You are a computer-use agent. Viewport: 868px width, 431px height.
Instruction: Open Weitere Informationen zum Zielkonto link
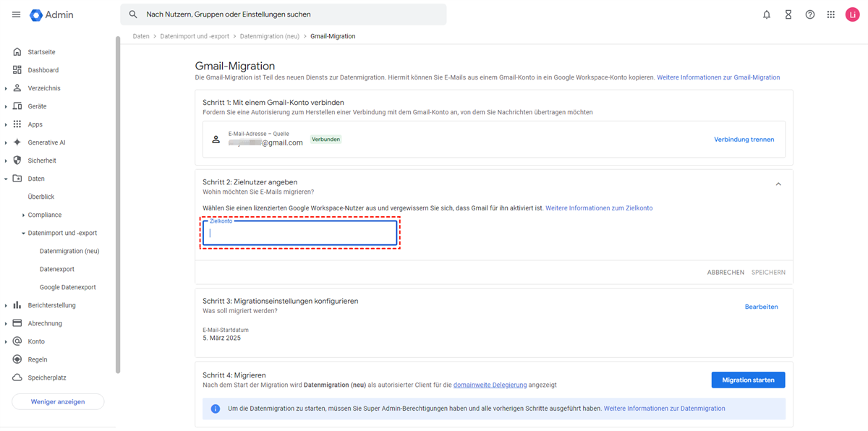pos(599,208)
